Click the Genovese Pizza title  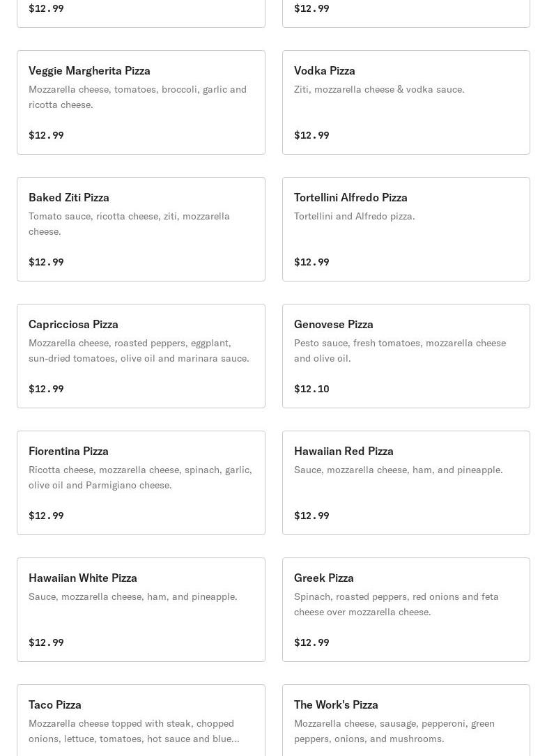pos(333,324)
